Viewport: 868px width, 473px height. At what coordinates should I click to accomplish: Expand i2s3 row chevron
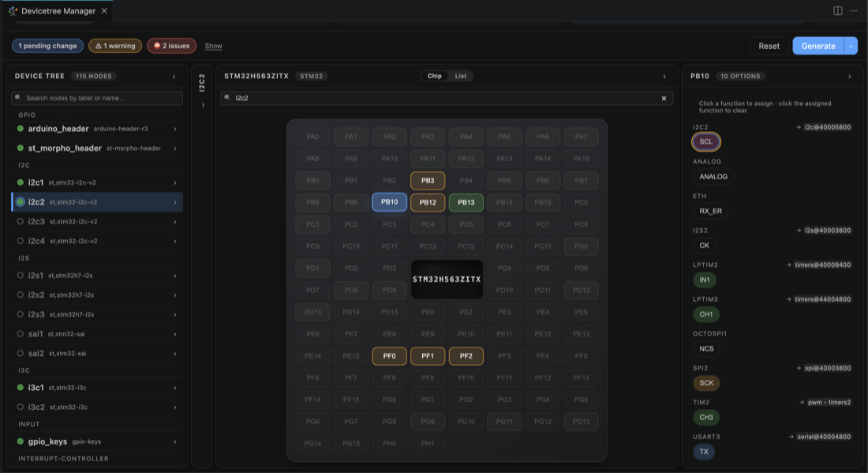tap(175, 314)
